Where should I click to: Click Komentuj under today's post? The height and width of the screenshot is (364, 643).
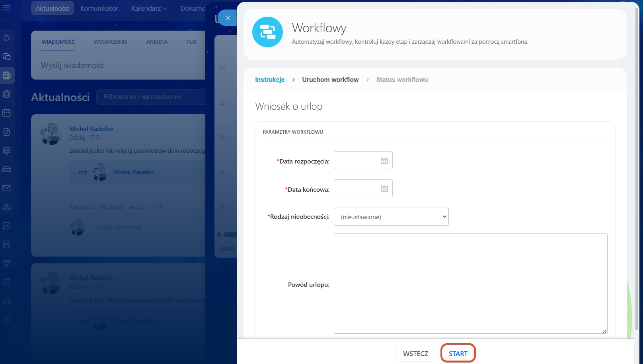pyautogui.click(x=82, y=207)
